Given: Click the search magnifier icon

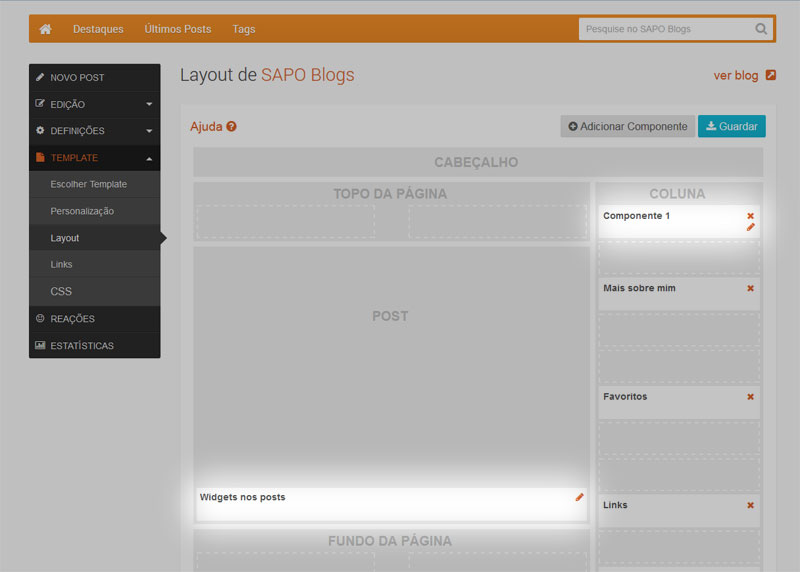Looking at the screenshot, I should pyautogui.click(x=762, y=29).
